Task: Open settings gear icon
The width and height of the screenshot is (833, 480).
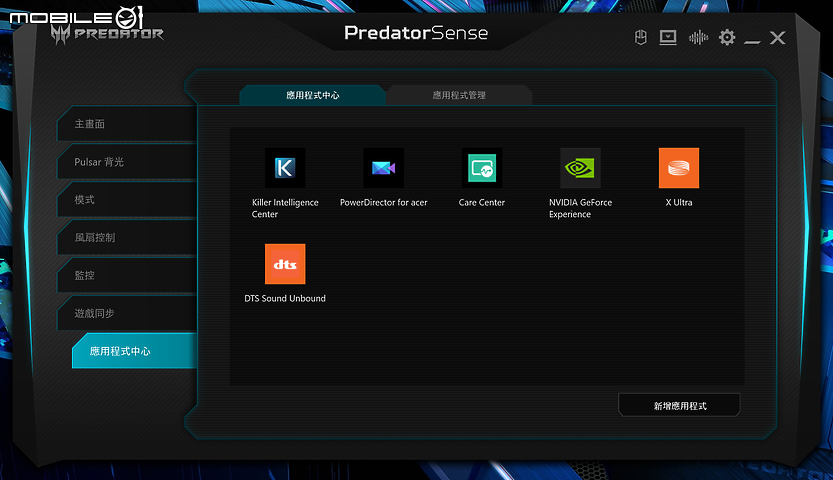Action: pyautogui.click(x=727, y=37)
